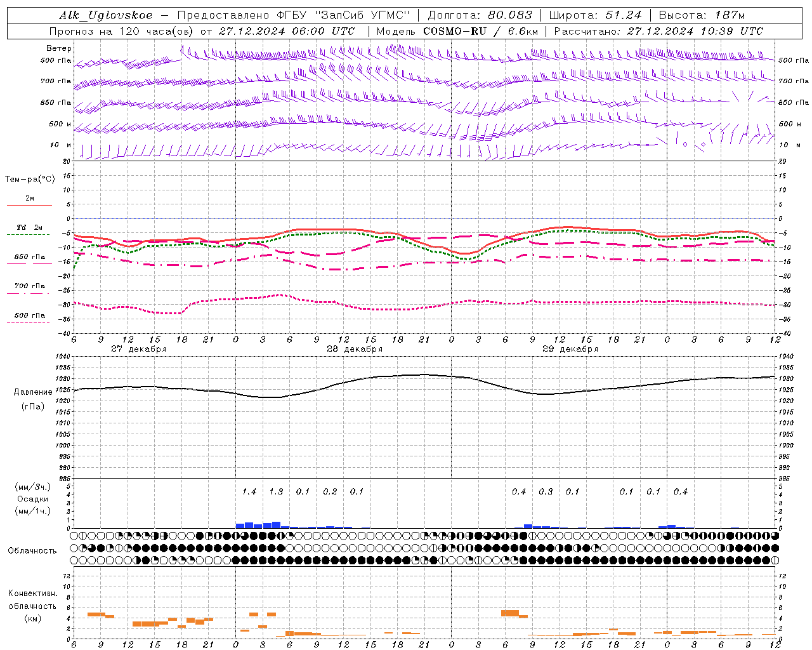Viewport: 812px width, 650px height.
Task: Click the '500 м' wind level label
Action: click(60, 124)
